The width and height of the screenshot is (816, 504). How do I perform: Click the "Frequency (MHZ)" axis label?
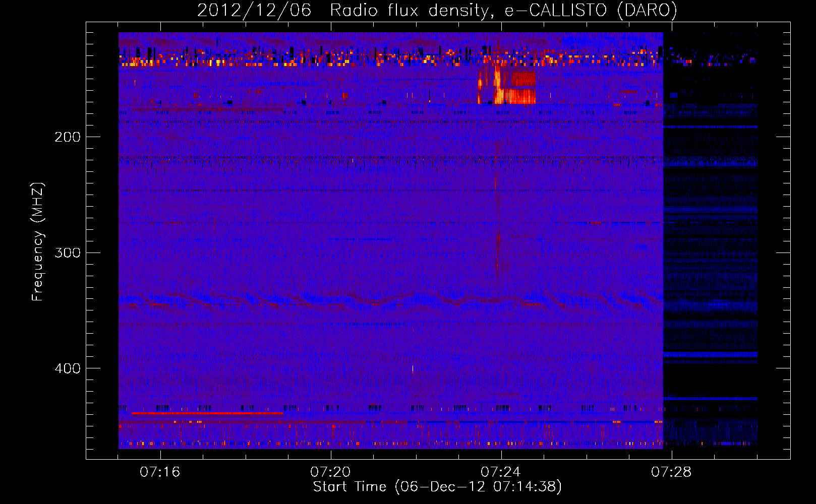tap(37, 242)
